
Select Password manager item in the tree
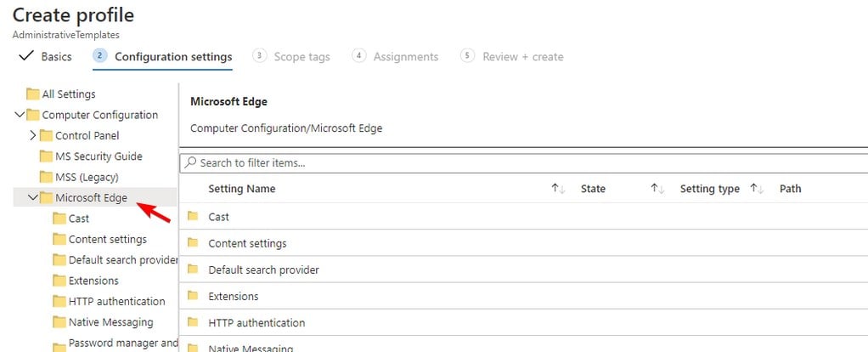click(x=123, y=343)
